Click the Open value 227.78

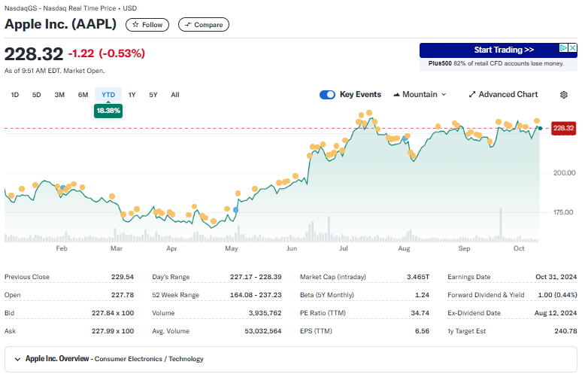coord(123,295)
